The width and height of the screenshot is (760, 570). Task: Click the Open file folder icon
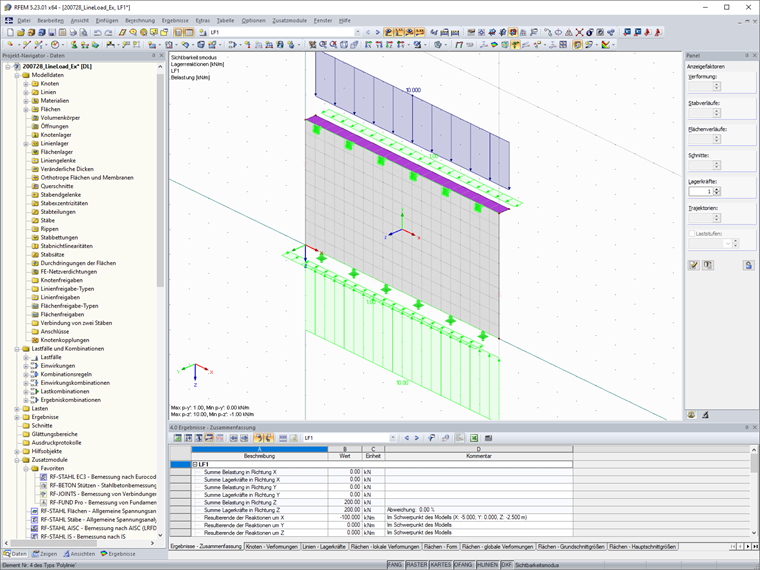[x=20, y=32]
